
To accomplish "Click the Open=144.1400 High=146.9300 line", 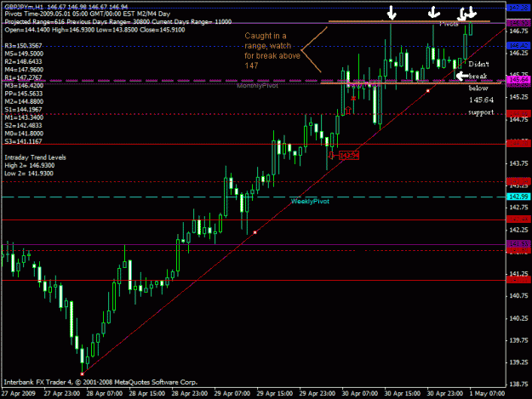I will point(94,30).
